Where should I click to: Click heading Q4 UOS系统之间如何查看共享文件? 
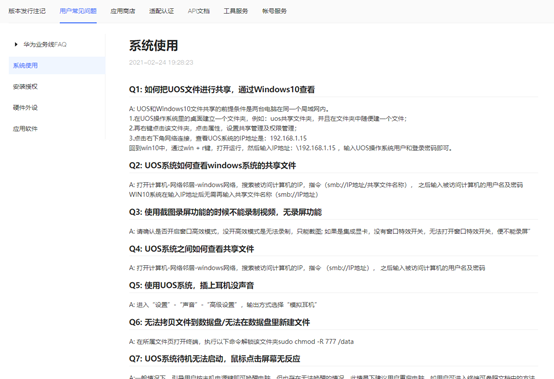click(191, 249)
